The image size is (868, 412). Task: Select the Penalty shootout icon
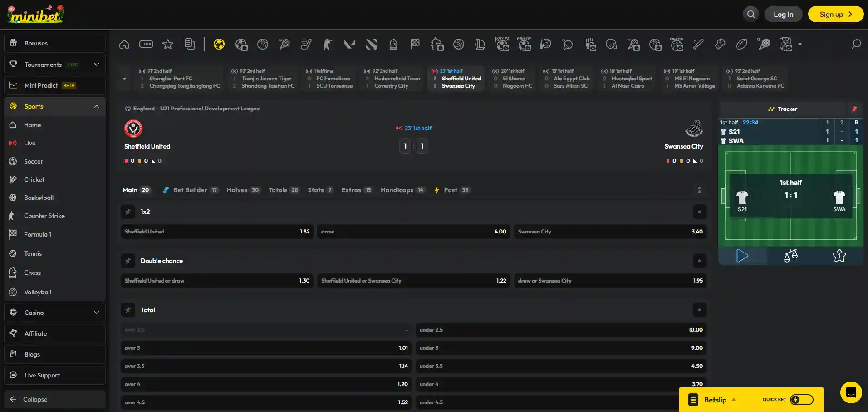point(524,44)
